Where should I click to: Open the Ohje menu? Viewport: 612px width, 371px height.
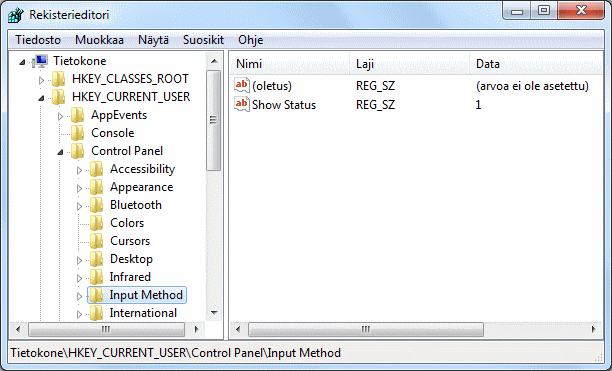click(x=251, y=40)
